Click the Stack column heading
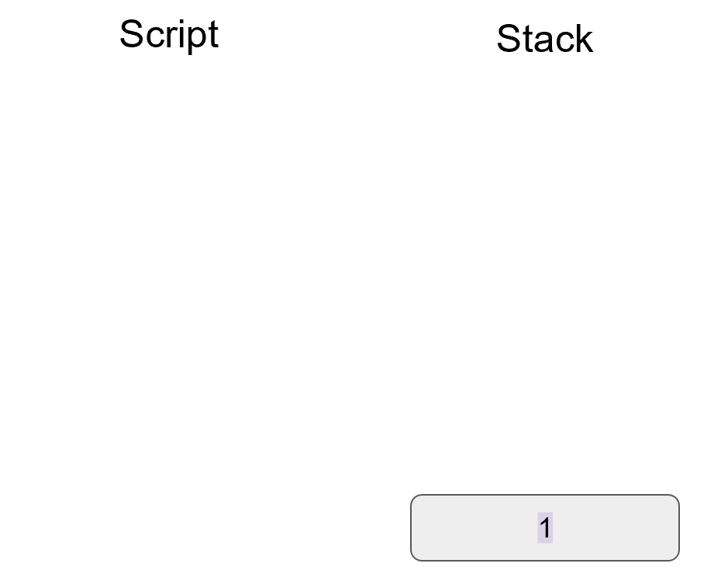 click(x=544, y=39)
